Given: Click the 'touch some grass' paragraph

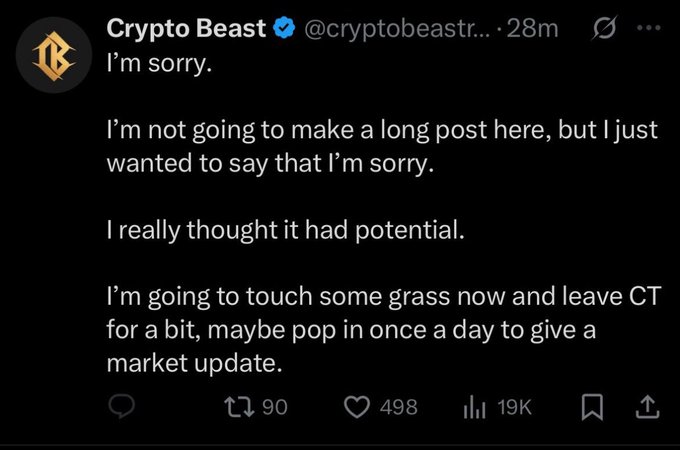Looking at the screenshot, I should coord(384,329).
